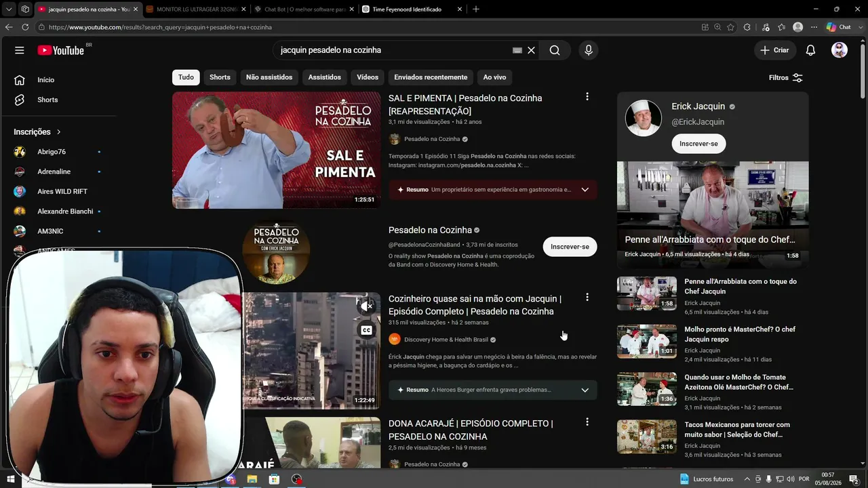Open Discovery Home & Health Brasil channel
The height and width of the screenshot is (488, 868).
point(446,340)
